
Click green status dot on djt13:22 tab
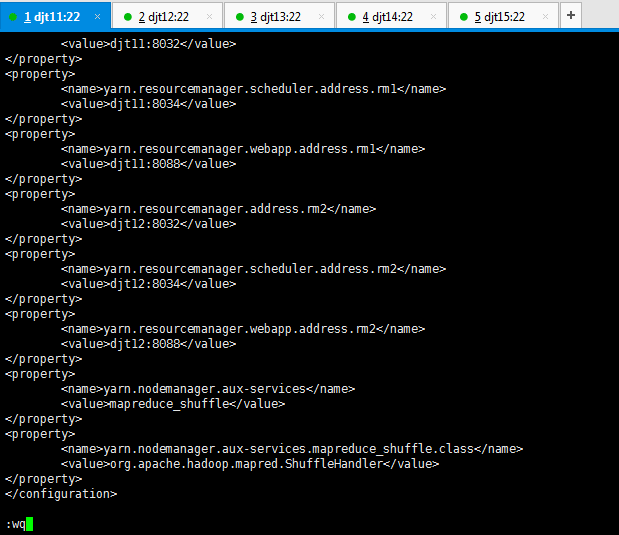coord(240,17)
